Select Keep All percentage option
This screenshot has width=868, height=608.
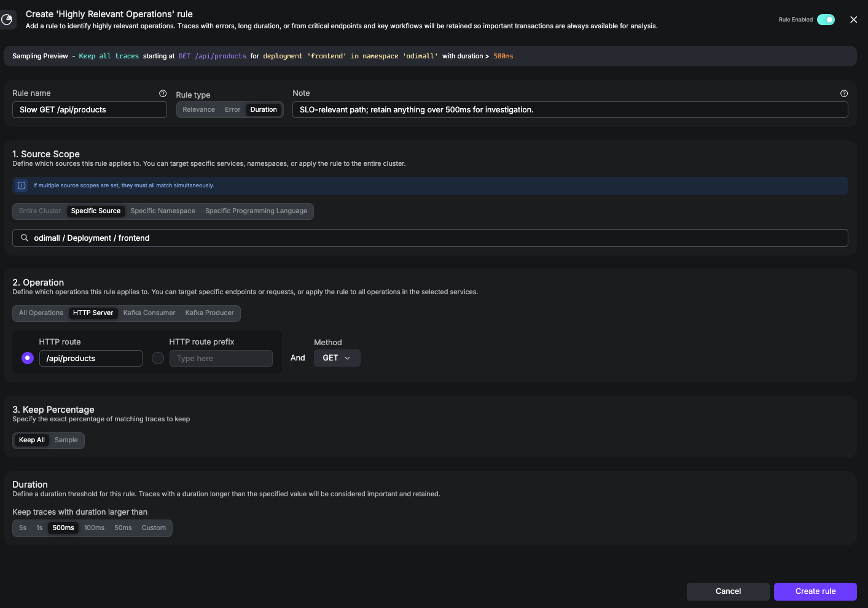[32, 440]
